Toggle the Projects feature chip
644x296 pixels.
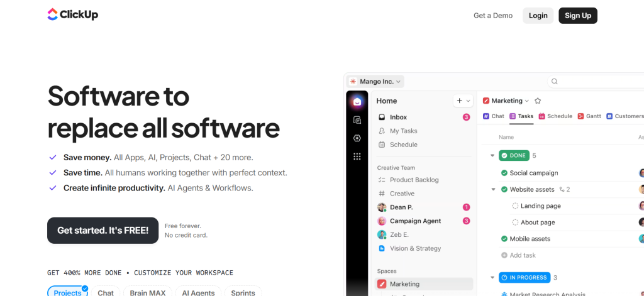point(67,292)
